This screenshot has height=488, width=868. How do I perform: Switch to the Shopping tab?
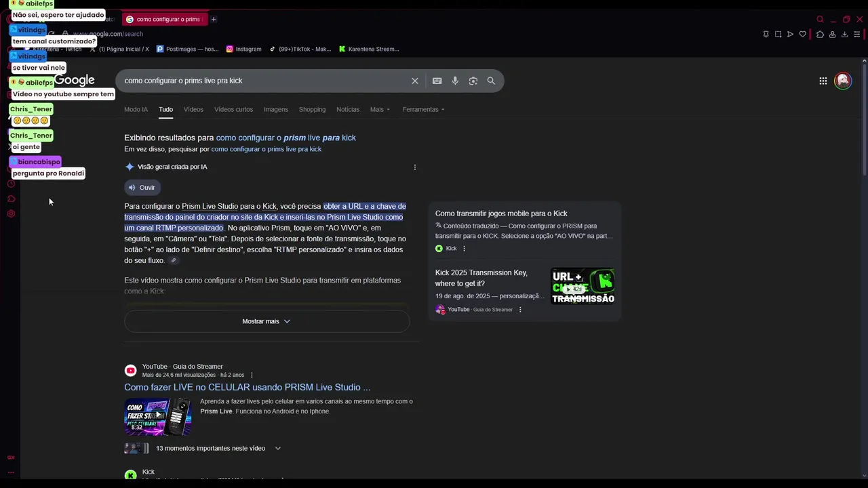click(312, 109)
